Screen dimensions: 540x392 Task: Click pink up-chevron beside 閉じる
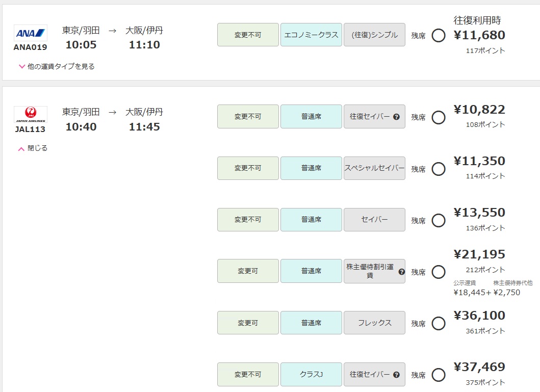pos(21,149)
